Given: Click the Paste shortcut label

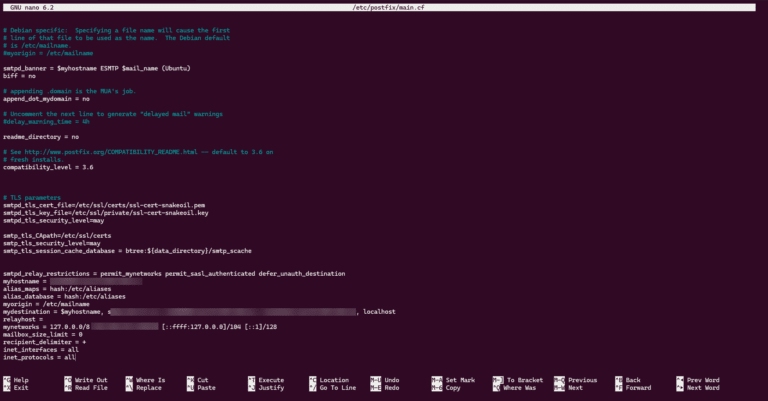Looking at the screenshot, I should click(x=206, y=388).
